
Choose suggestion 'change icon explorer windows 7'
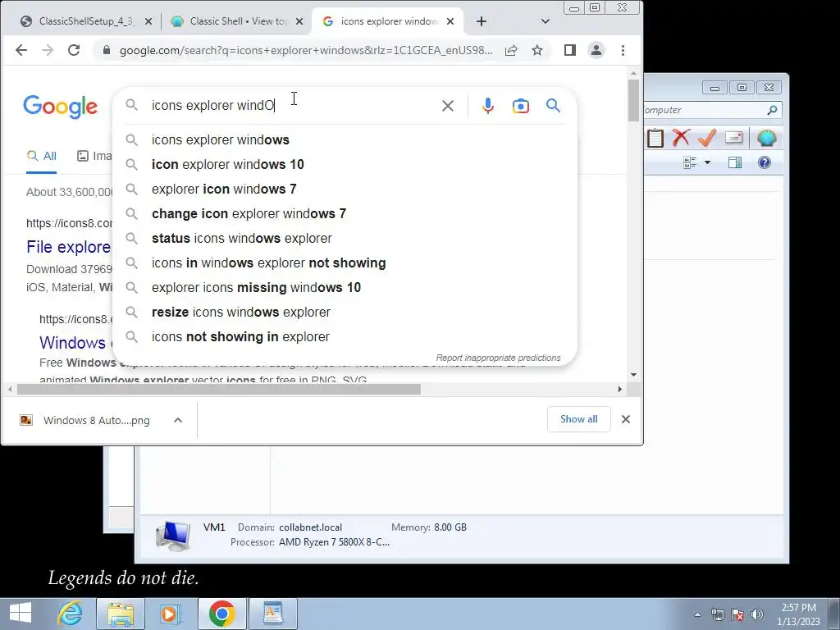345,214
